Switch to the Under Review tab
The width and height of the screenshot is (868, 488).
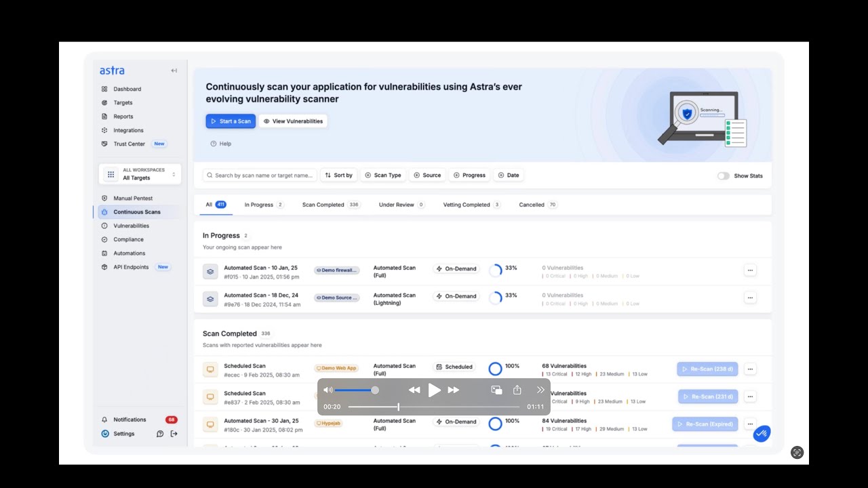coord(401,205)
